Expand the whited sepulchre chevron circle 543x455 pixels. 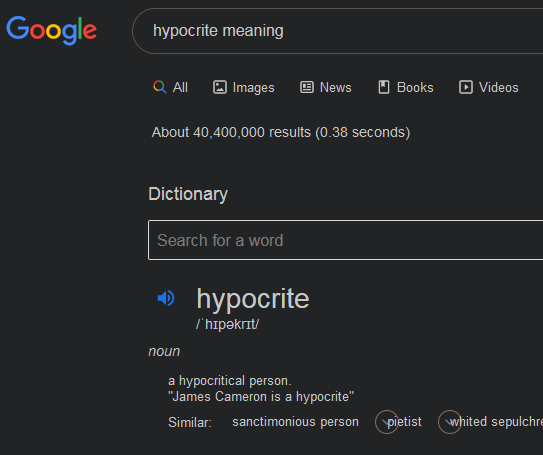click(x=449, y=422)
